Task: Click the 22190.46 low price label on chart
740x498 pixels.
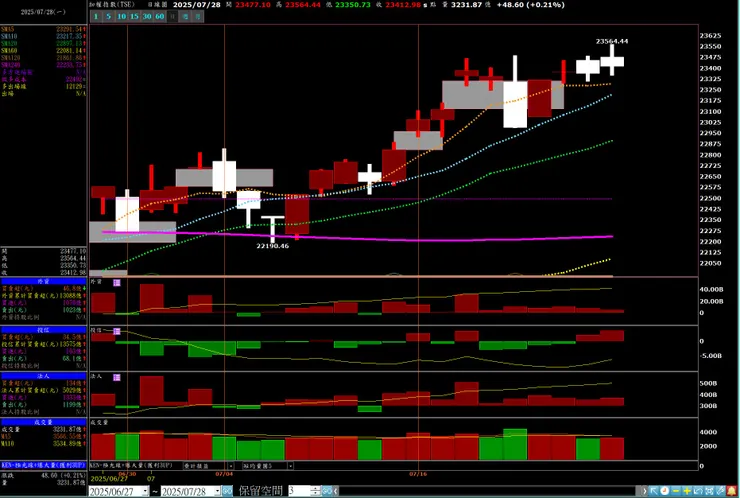Action: 273,246
